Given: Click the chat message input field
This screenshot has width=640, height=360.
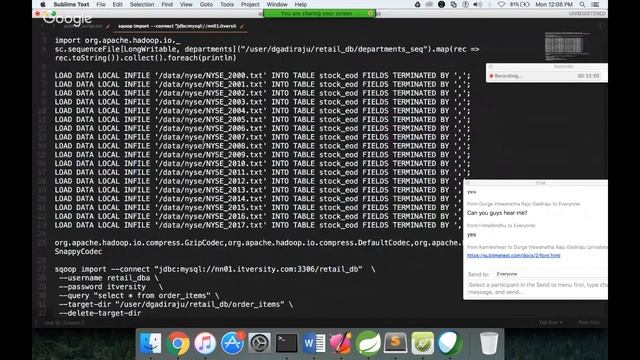Looking at the screenshot, I should [x=537, y=288].
